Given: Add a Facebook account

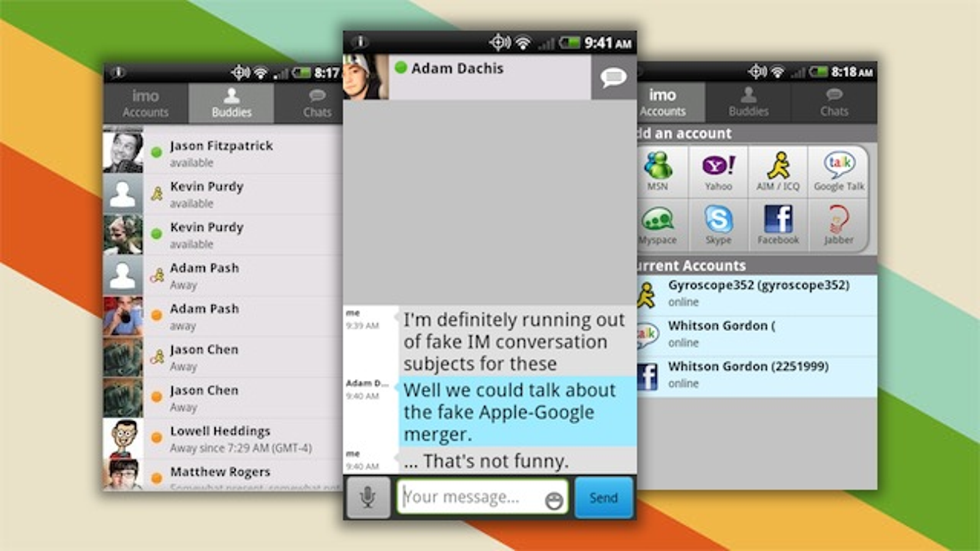Looking at the screenshot, I should (x=778, y=225).
